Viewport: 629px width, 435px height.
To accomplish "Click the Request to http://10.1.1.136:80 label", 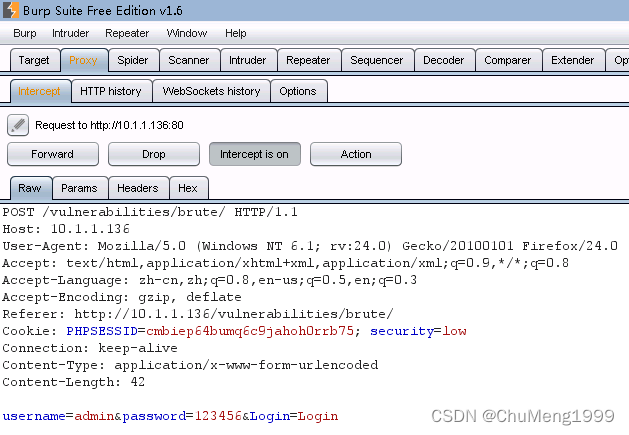I will pyautogui.click(x=109, y=125).
